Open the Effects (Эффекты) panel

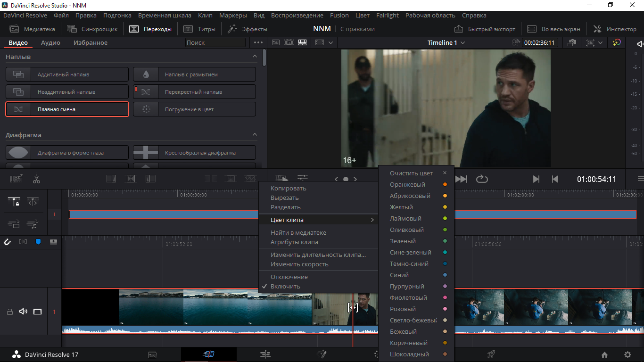pos(248,29)
